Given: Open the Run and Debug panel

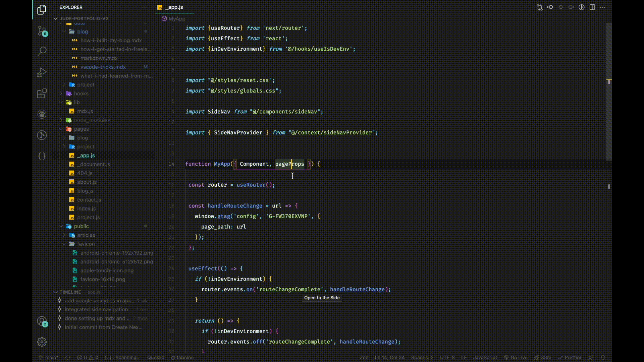Looking at the screenshot, I should point(42,72).
